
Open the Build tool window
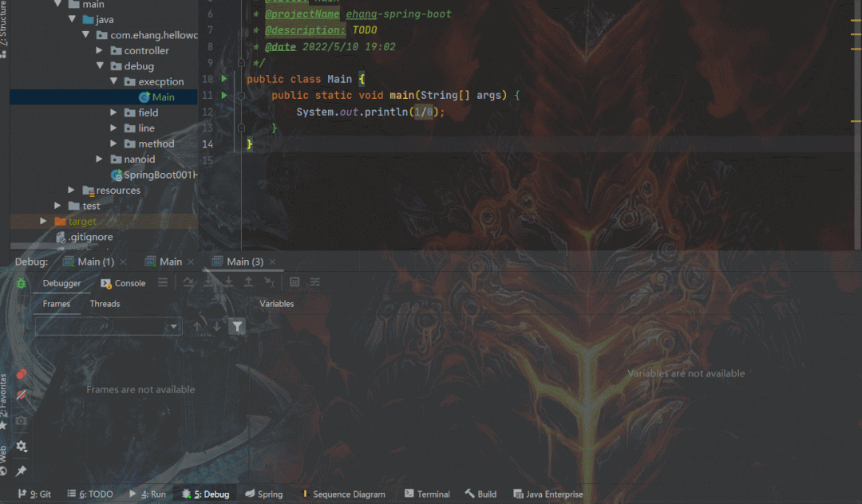click(x=481, y=494)
